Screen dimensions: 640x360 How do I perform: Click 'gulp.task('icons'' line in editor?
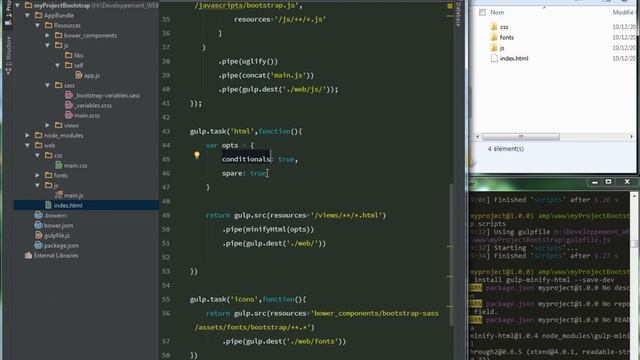[x=248, y=299]
